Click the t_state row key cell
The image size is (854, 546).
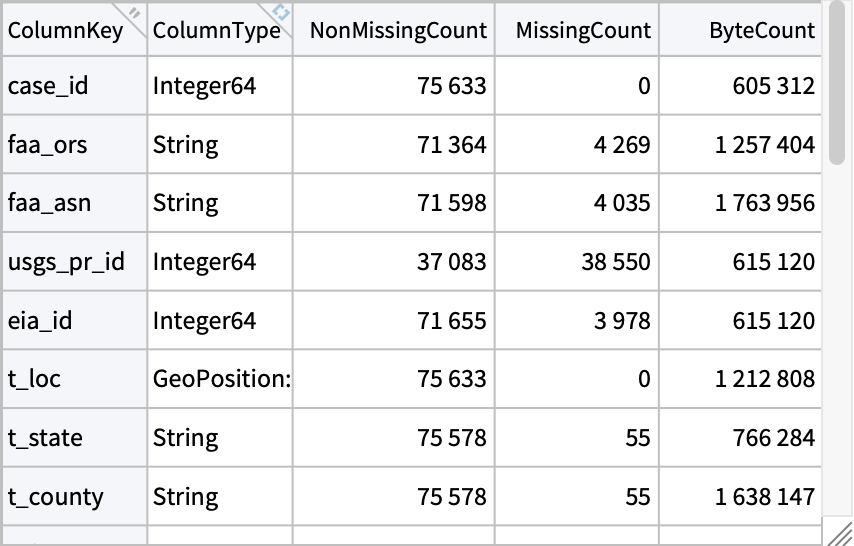[45, 438]
